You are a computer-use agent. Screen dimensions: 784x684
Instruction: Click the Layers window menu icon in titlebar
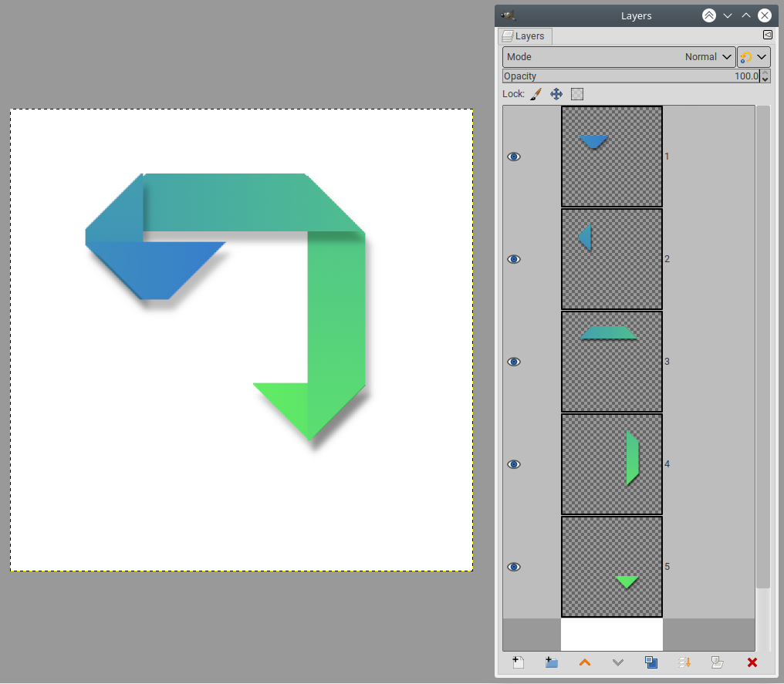[509, 15]
